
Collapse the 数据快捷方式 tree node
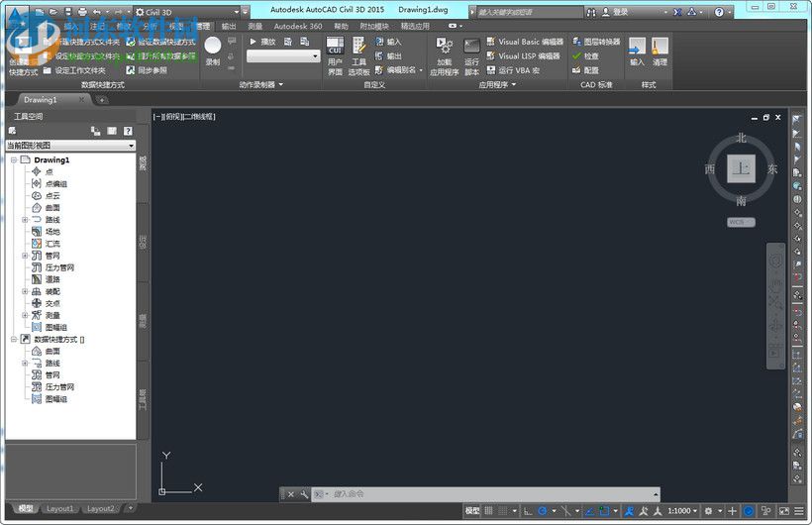coord(14,340)
